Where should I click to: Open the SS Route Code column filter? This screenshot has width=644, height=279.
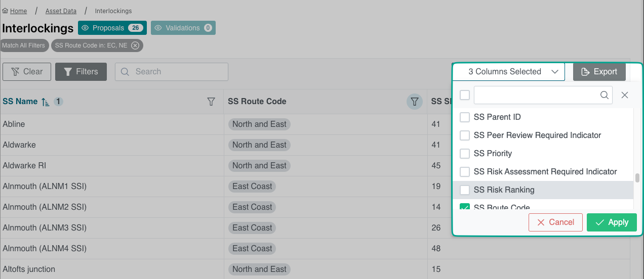[415, 102]
